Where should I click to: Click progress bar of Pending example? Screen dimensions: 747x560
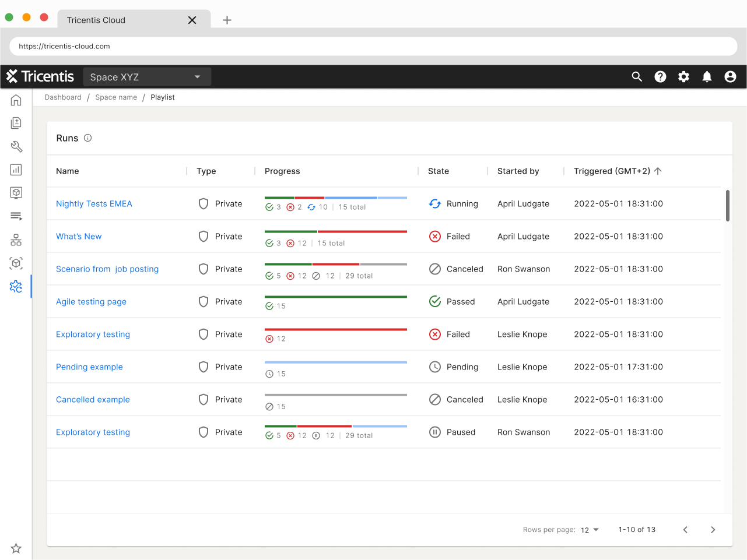[x=336, y=362]
